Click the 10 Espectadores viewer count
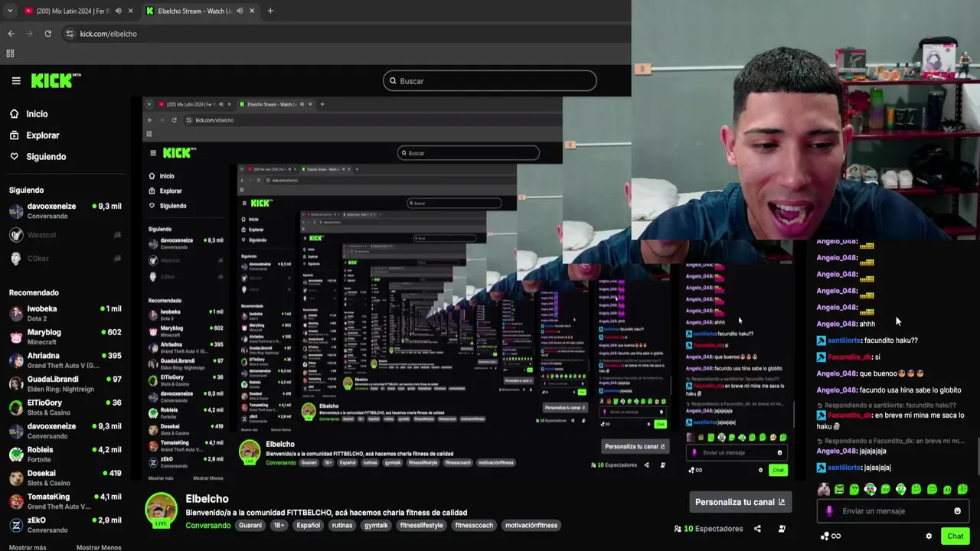Viewport: 980px width, 551px height. click(708, 529)
